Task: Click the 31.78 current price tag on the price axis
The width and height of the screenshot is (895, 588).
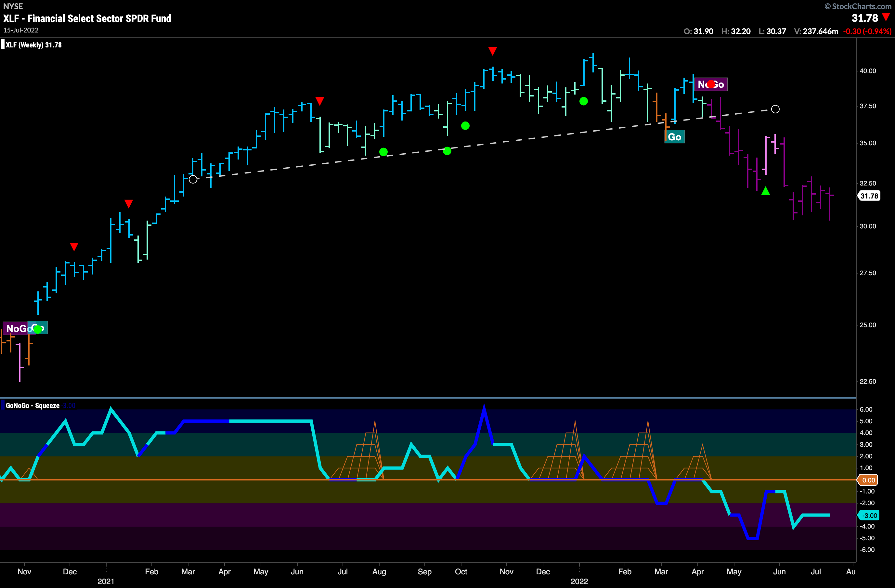Action: [x=869, y=196]
